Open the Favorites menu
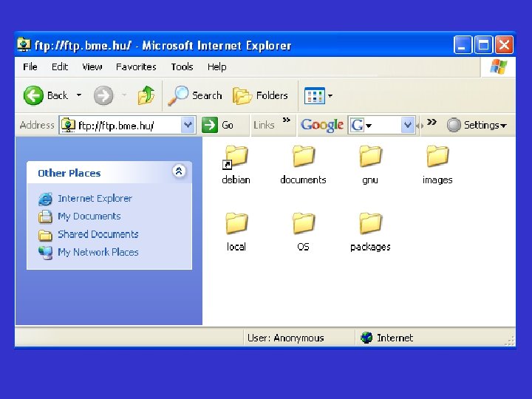This screenshot has width=532, height=399. pos(136,66)
